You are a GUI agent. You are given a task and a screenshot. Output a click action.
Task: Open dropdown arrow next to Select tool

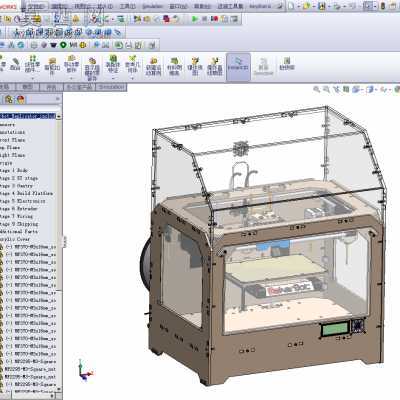(x=376, y=6)
